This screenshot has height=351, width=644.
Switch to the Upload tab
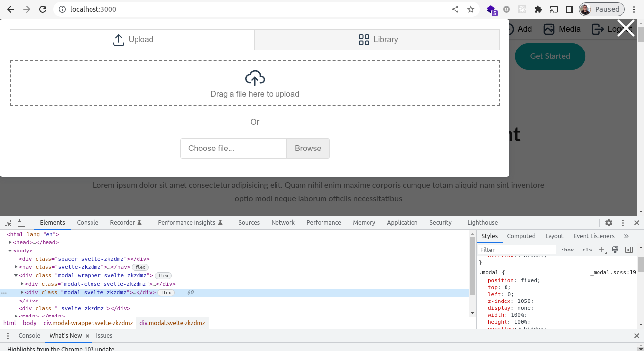click(133, 40)
